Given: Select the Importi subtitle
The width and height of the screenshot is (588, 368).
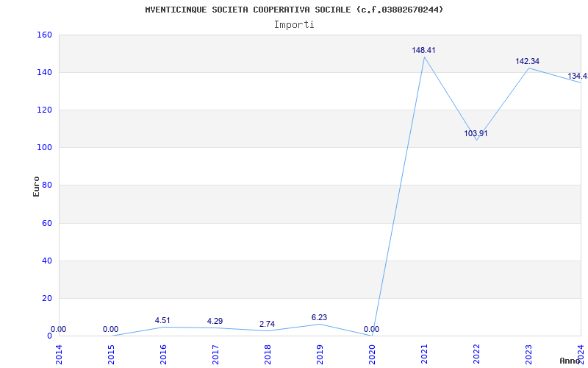Looking at the screenshot, I should tap(294, 25).
